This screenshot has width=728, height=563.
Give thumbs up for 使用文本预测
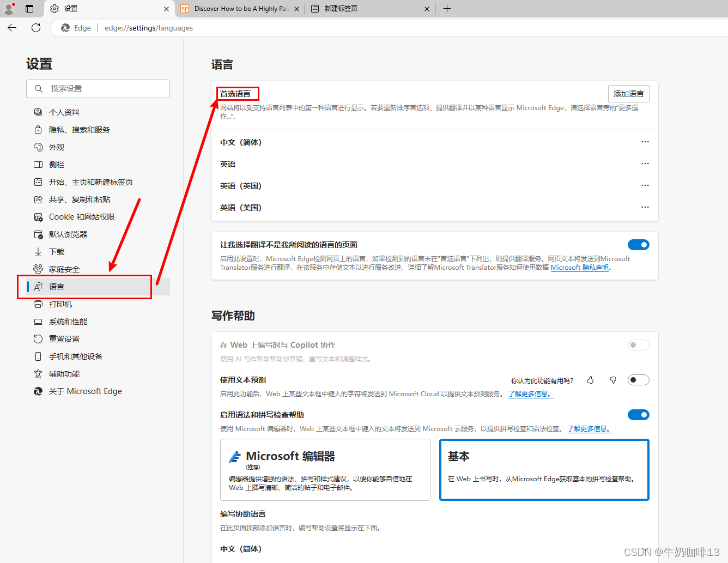590,380
